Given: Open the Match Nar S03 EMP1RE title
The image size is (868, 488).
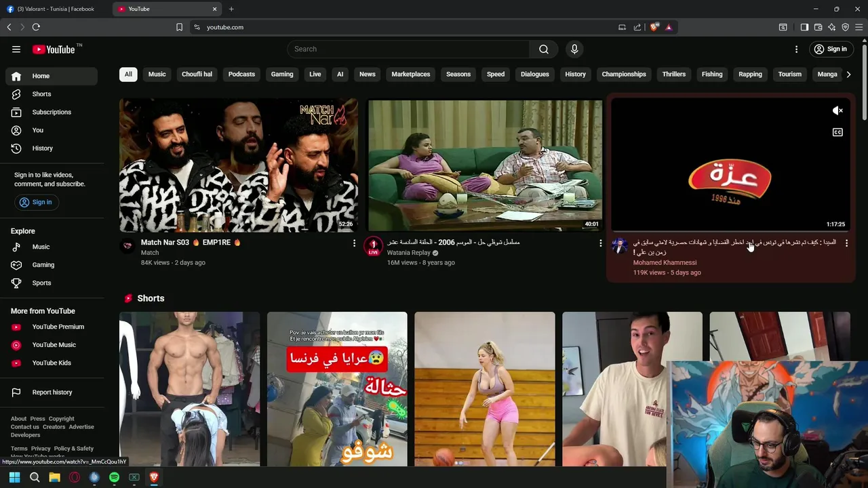Looking at the screenshot, I should tap(191, 243).
